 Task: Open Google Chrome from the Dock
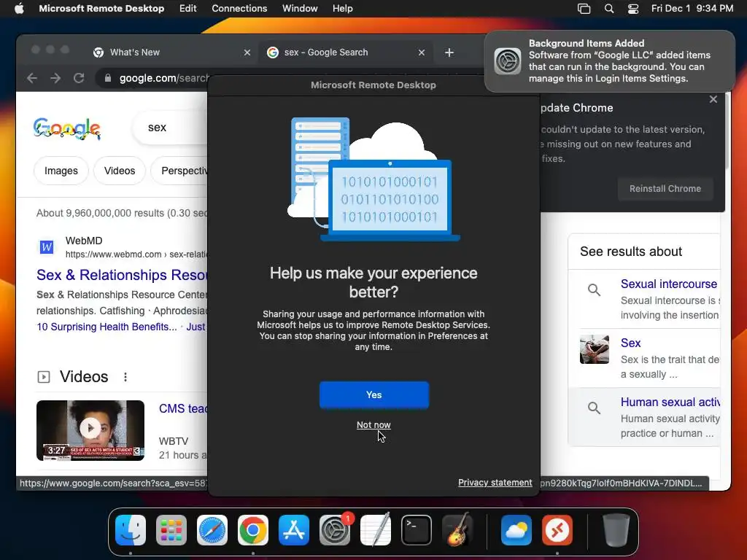(x=253, y=530)
